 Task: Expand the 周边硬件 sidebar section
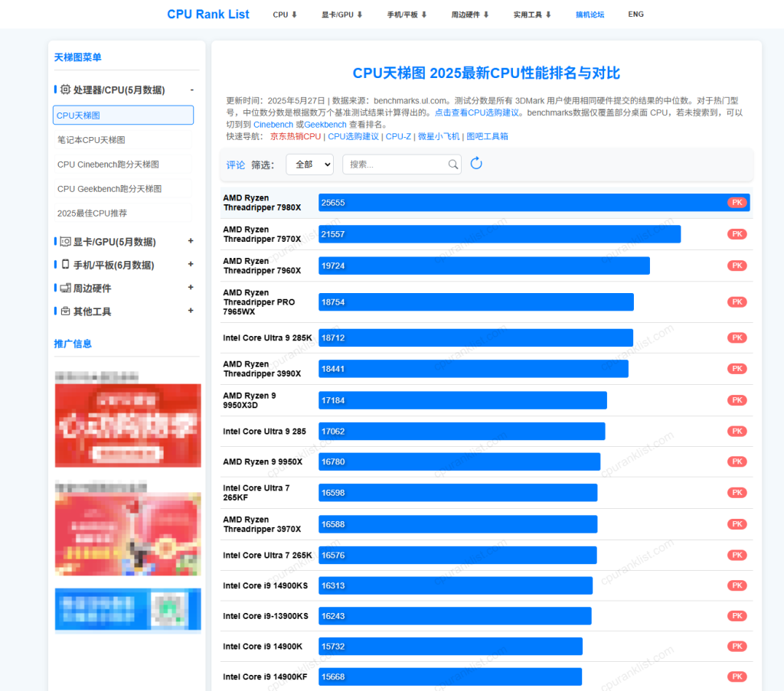(x=191, y=287)
